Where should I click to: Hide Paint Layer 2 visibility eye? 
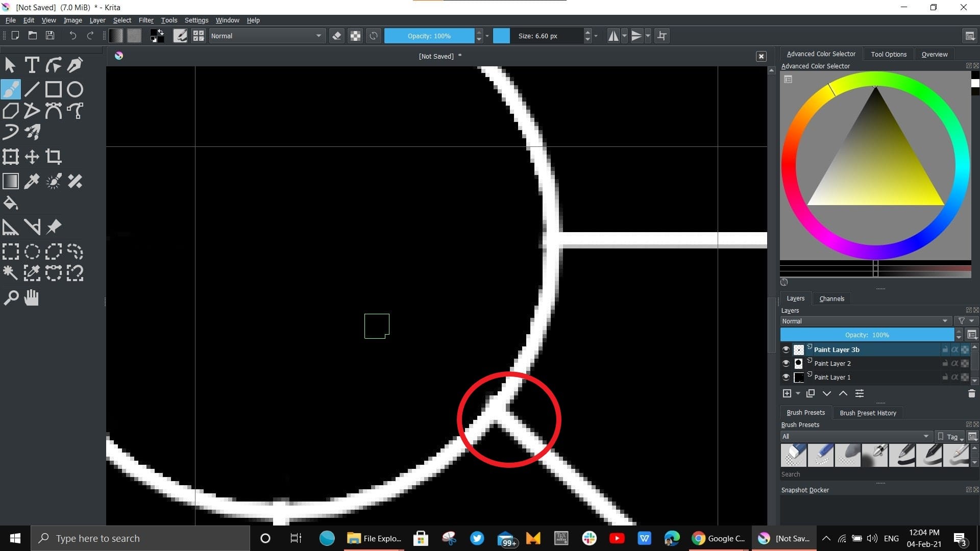click(x=786, y=363)
